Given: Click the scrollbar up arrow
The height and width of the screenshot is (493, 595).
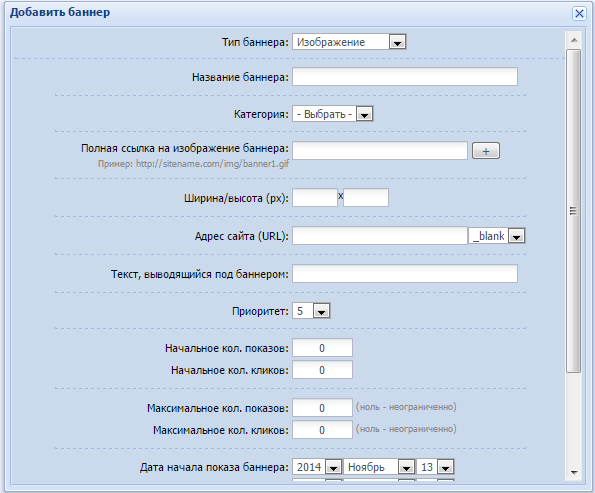Looking at the screenshot, I should (x=574, y=40).
